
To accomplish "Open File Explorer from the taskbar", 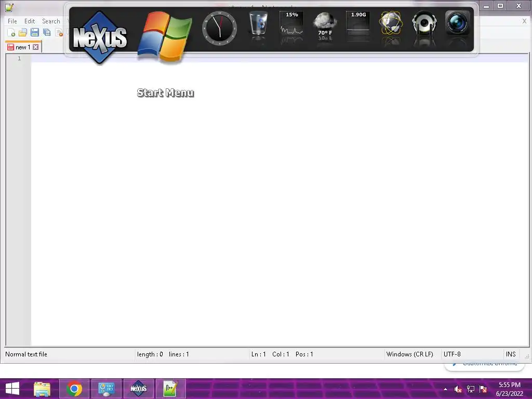I will (x=42, y=389).
